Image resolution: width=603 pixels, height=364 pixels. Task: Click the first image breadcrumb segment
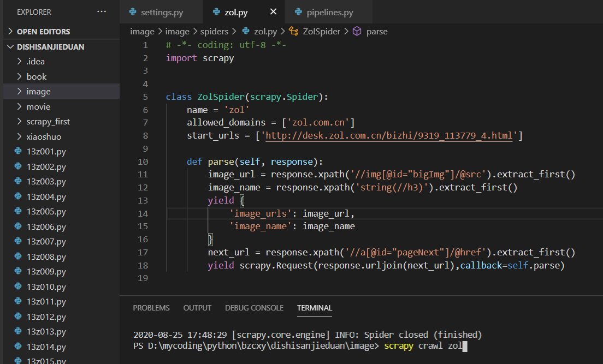(142, 32)
